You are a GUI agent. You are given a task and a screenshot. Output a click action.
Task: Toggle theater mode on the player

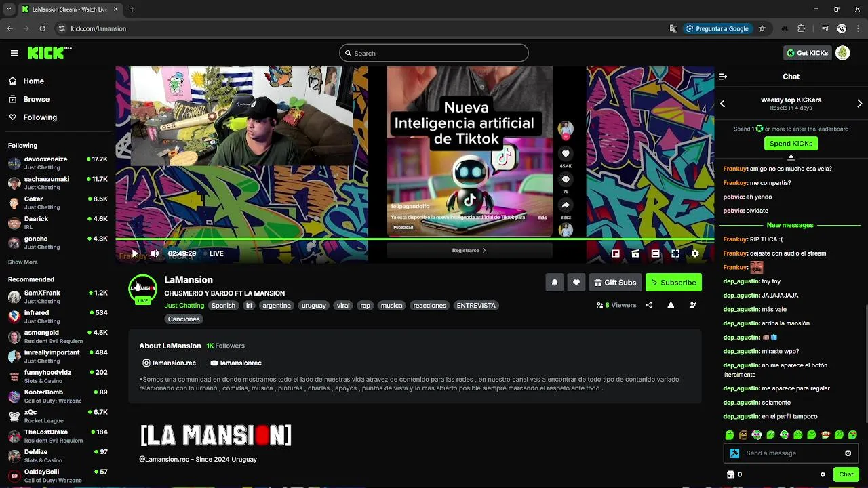tap(655, 253)
